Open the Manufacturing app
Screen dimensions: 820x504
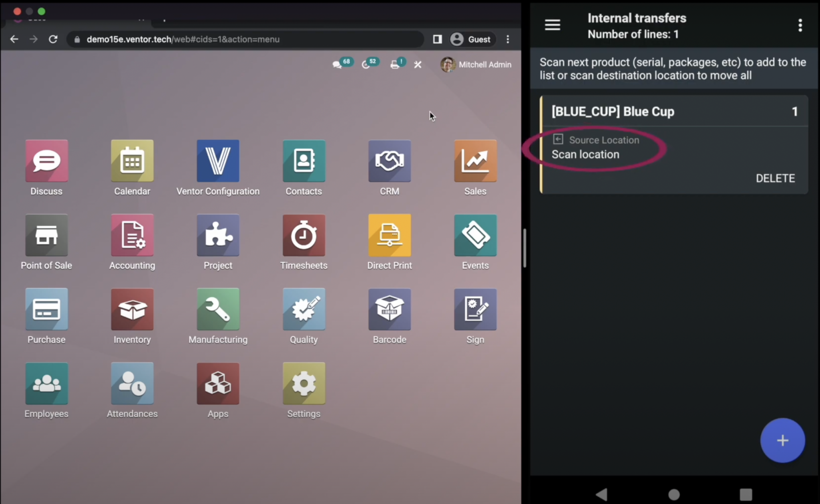[218, 309]
